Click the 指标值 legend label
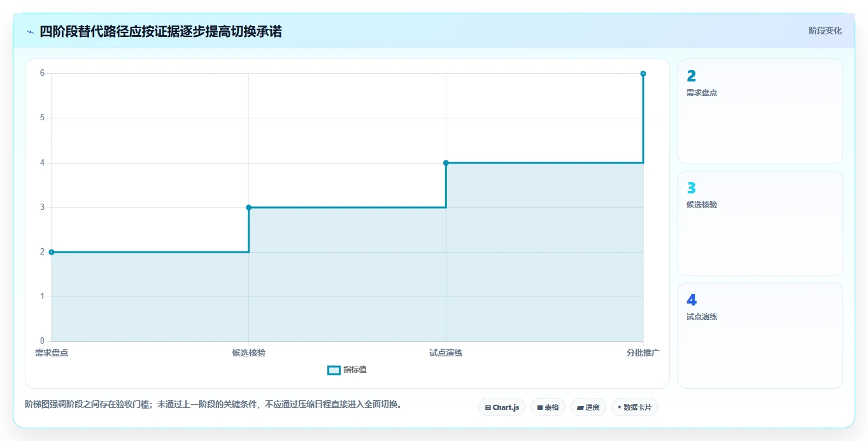This screenshot has width=868, height=441. 355,370
